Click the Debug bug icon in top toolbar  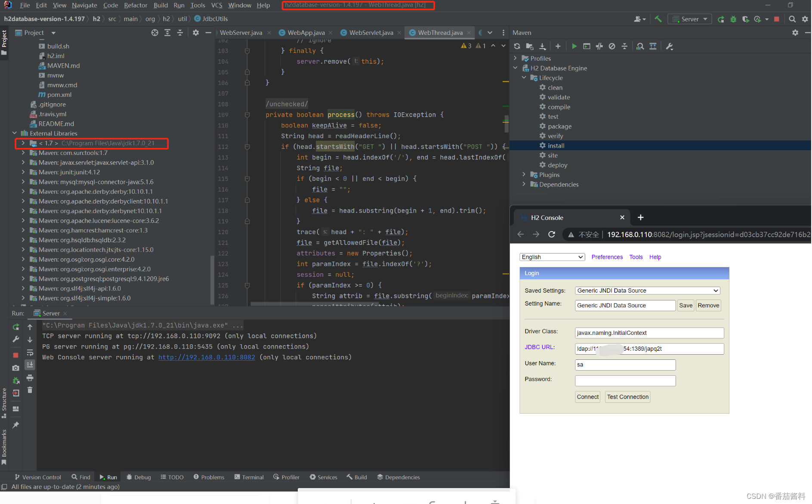tap(733, 19)
